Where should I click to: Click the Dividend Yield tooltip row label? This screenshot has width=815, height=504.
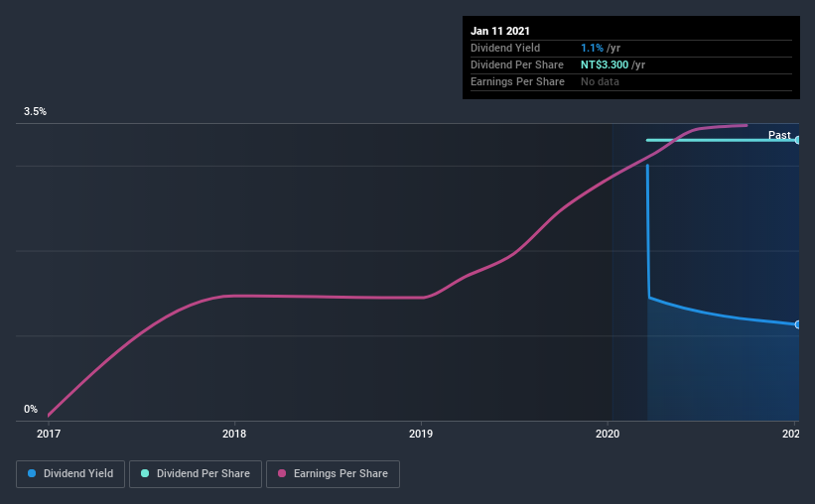tap(505, 48)
